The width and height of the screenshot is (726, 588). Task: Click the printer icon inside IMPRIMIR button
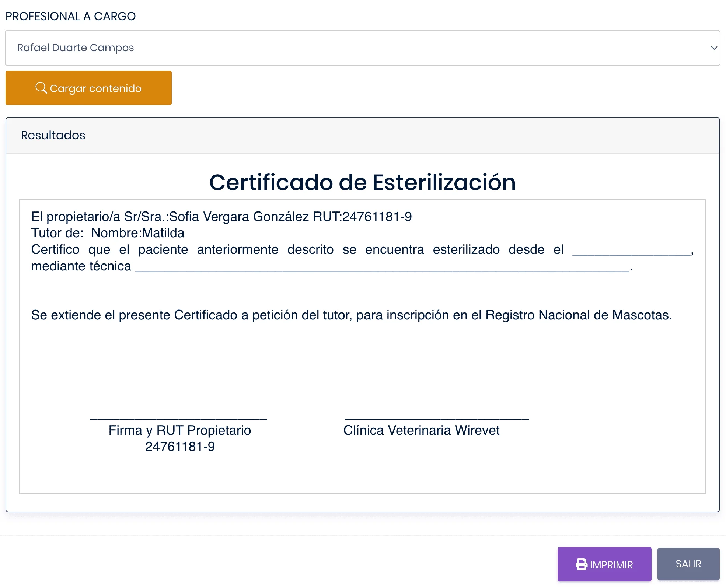pyautogui.click(x=581, y=564)
